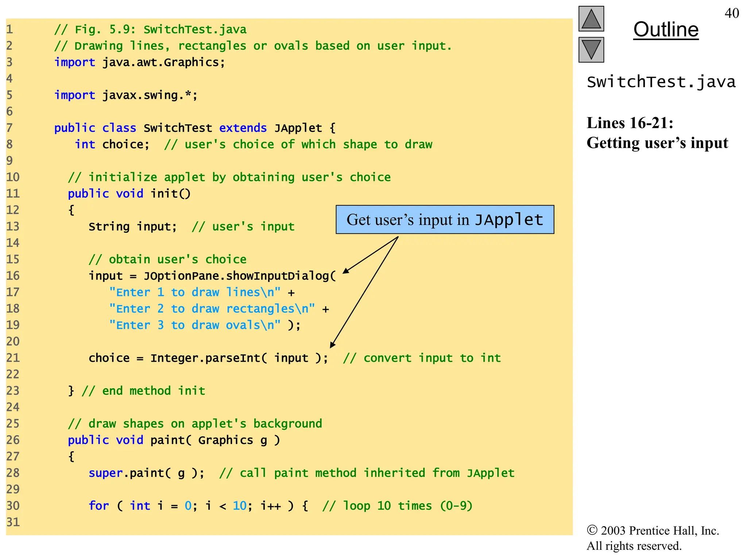Click the '// call paint method inherited' comment
Image resolution: width=747 pixels, height=560 pixels.
coord(367,473)
